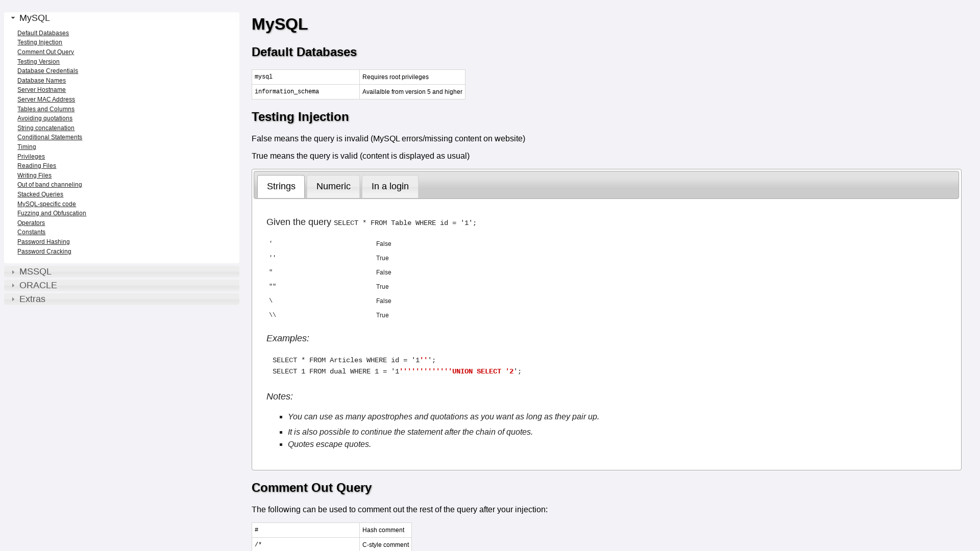Switch to the Numeric tab
The image size is (980, 551).
coord(333,186)
